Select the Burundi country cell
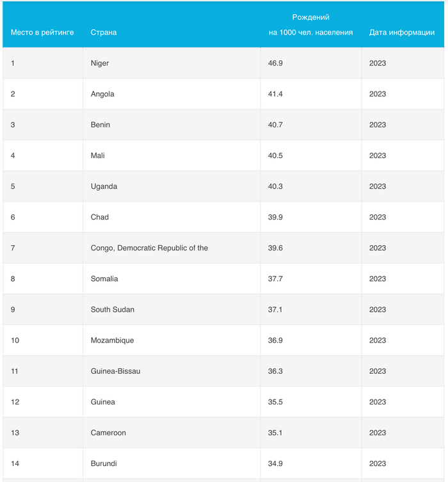 pyautogui.click(x=104, y=463)
